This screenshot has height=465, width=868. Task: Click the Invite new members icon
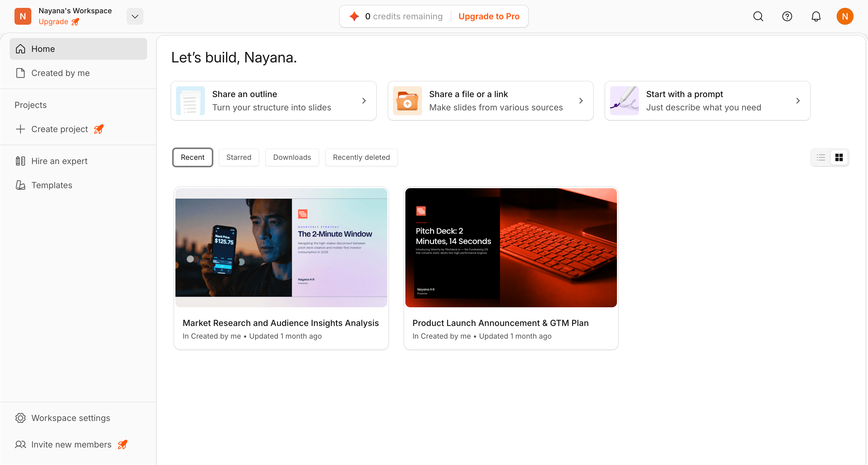pyautogui.click(x=20, y=444)
